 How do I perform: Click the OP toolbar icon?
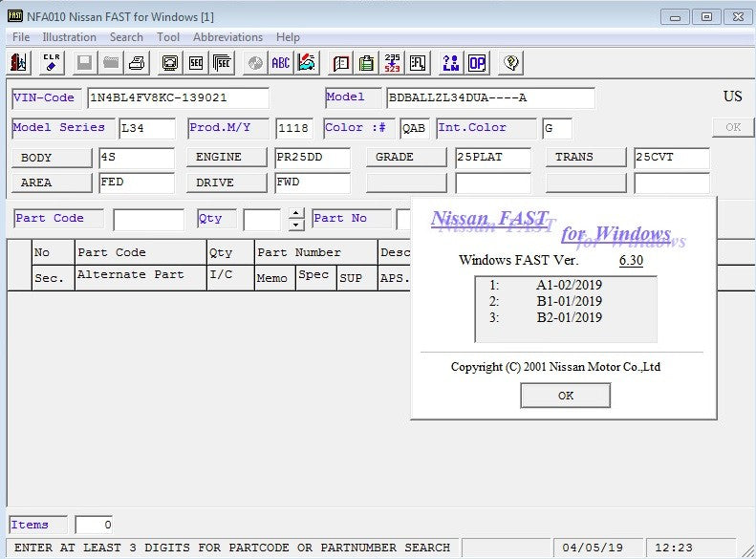pyautogui.click(x=476, y=63)
